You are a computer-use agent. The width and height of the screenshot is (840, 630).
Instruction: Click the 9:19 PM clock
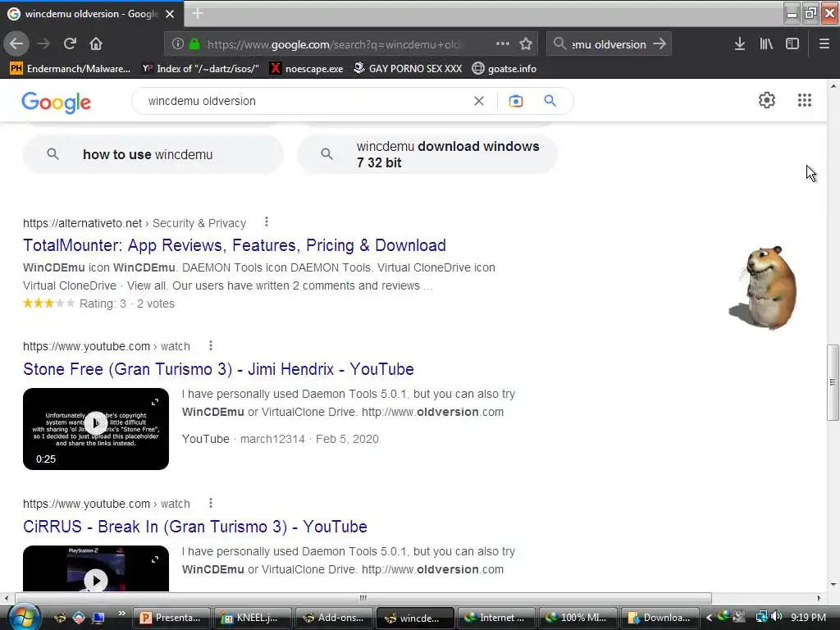(808, 618)
